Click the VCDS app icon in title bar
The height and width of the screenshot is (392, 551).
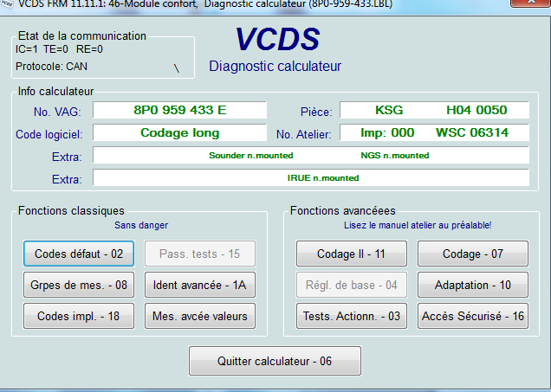click(x=7, y=3)
